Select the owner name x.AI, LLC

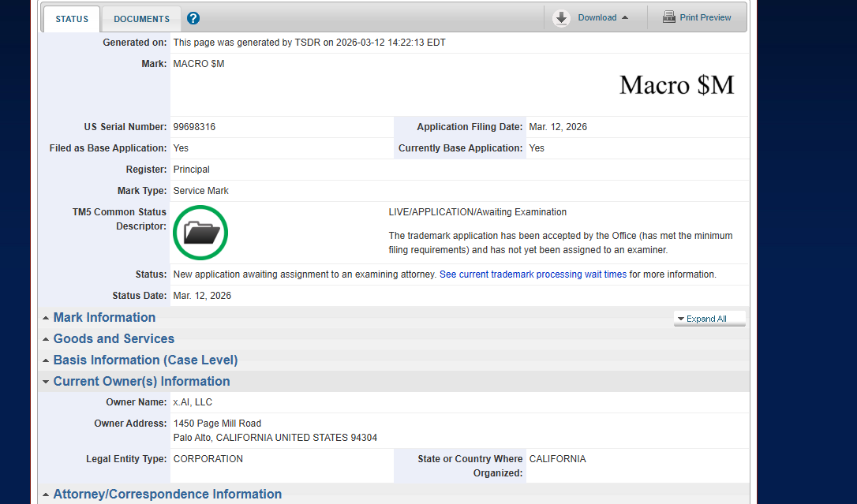(193, 402)
